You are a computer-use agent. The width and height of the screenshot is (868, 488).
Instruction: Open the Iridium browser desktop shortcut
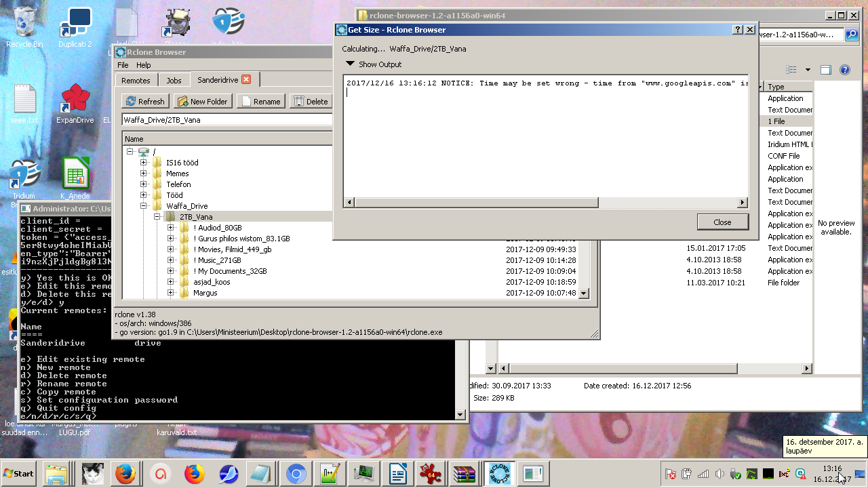[x=24, y=183]
